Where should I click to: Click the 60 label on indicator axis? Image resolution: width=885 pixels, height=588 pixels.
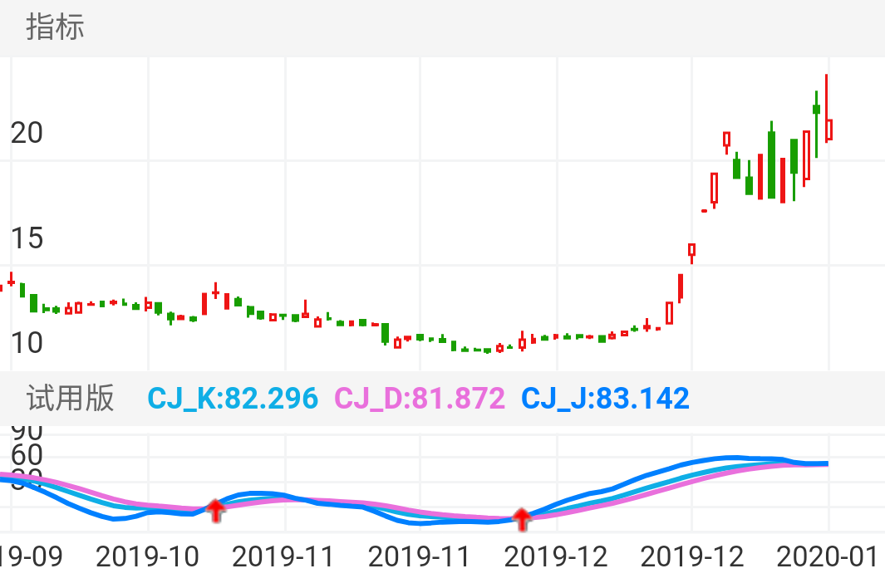point(27,454)
